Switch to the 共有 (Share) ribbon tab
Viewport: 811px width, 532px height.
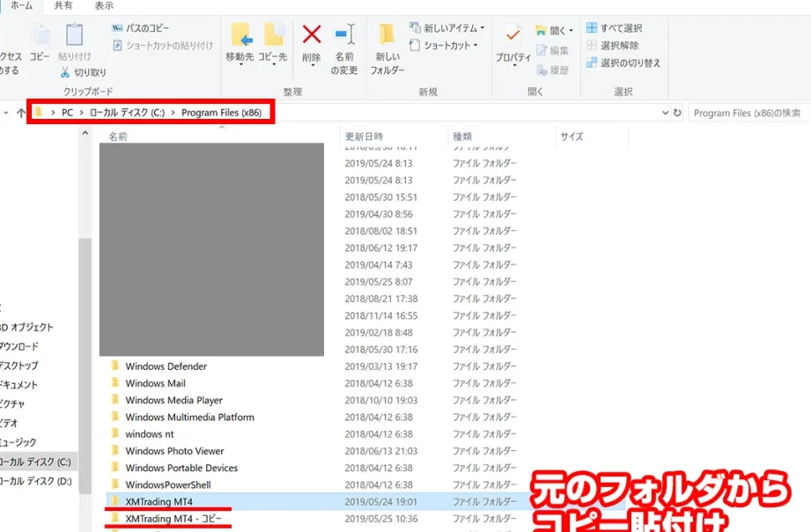tap(63, 5)
